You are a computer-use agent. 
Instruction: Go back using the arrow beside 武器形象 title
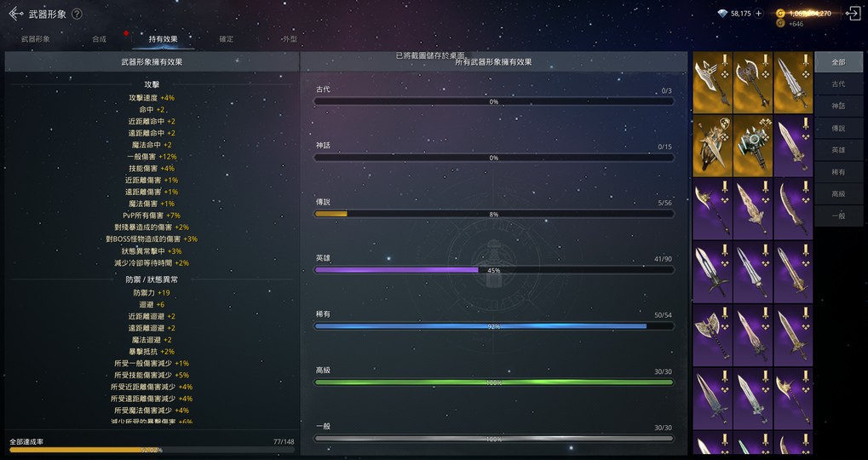point(16,14)
